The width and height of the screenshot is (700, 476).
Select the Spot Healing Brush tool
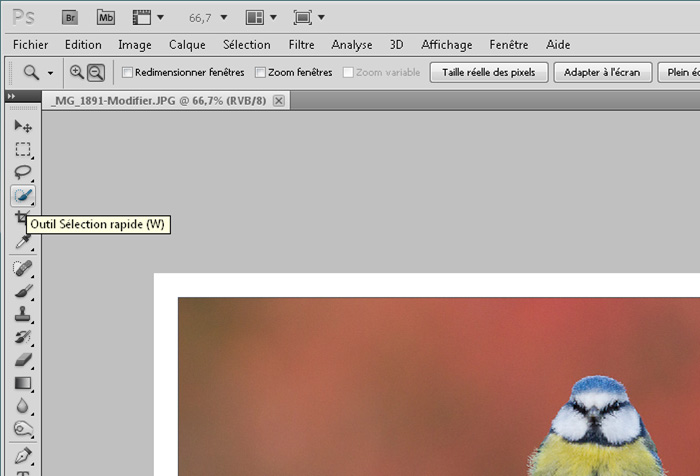(x=23, y=268)
